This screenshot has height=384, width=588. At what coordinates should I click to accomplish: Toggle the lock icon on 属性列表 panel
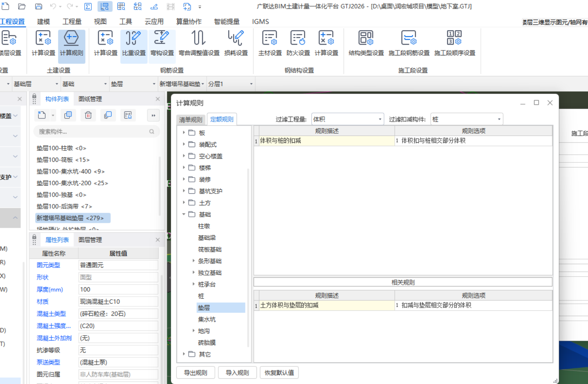34,238
